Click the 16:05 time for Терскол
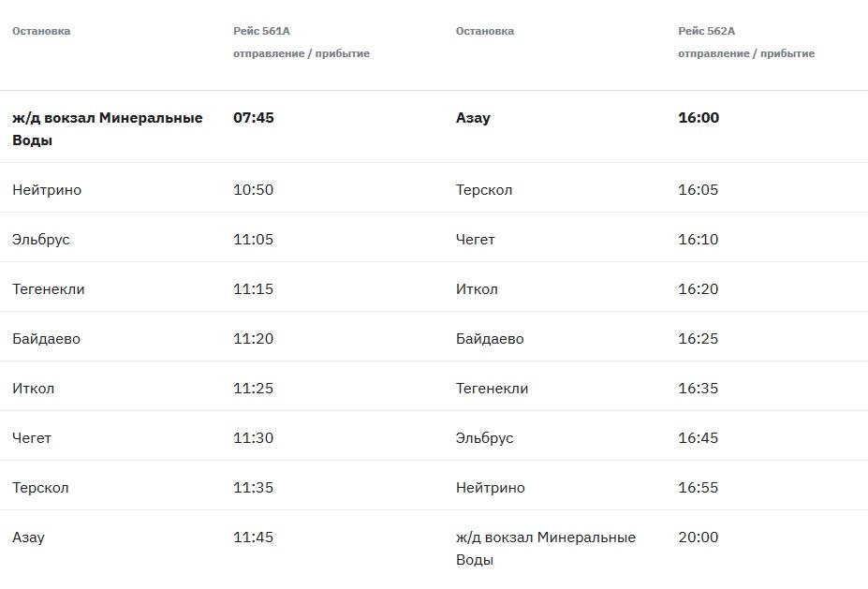The image size is (868, 589). pos(699,189)
